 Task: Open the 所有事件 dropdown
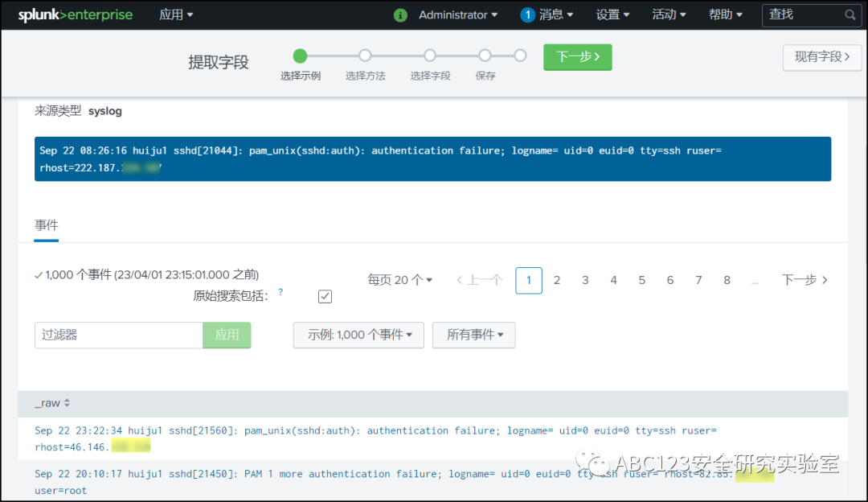(x=473, y=335)
